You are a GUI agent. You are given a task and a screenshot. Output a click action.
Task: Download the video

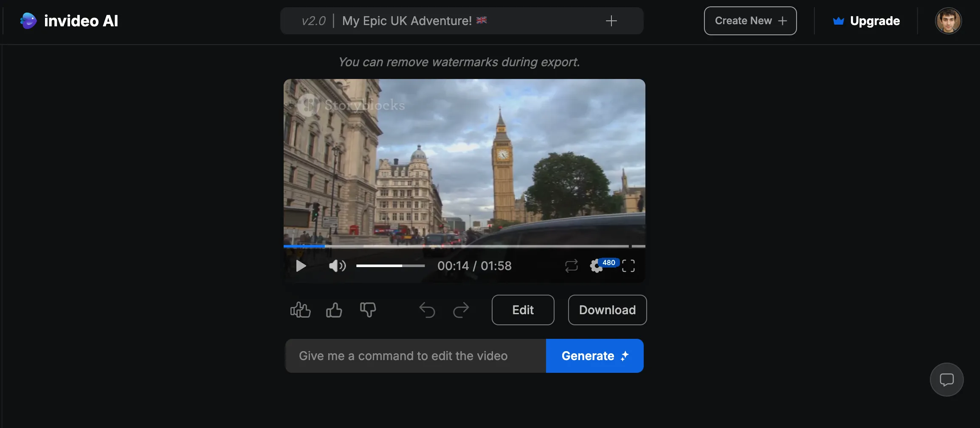(607, 310)
